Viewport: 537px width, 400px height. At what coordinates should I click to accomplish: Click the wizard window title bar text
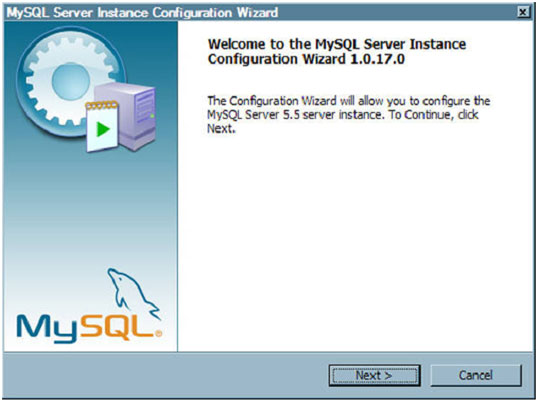142,13
